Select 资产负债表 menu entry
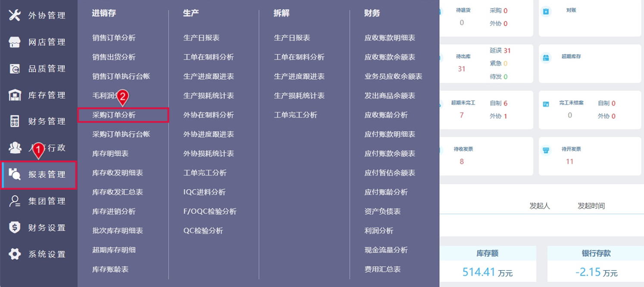 pyautogui.click(x=382, y=211)
